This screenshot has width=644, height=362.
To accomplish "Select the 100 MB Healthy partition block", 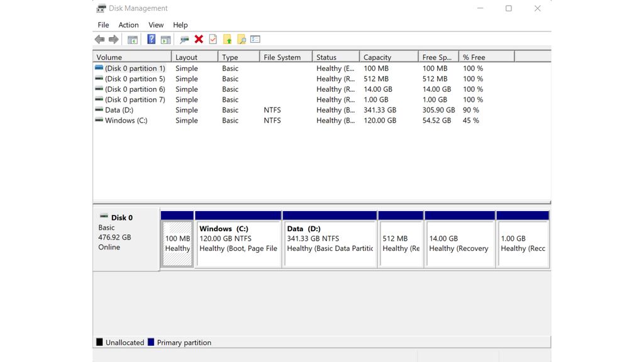I will click(x=177, y=242).
